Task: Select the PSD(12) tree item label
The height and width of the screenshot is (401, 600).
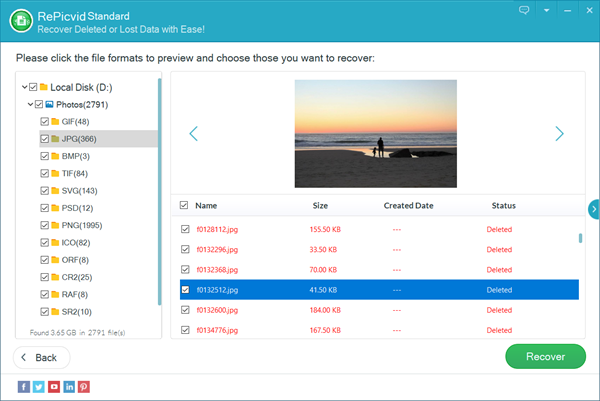Action: coord(77,208)
